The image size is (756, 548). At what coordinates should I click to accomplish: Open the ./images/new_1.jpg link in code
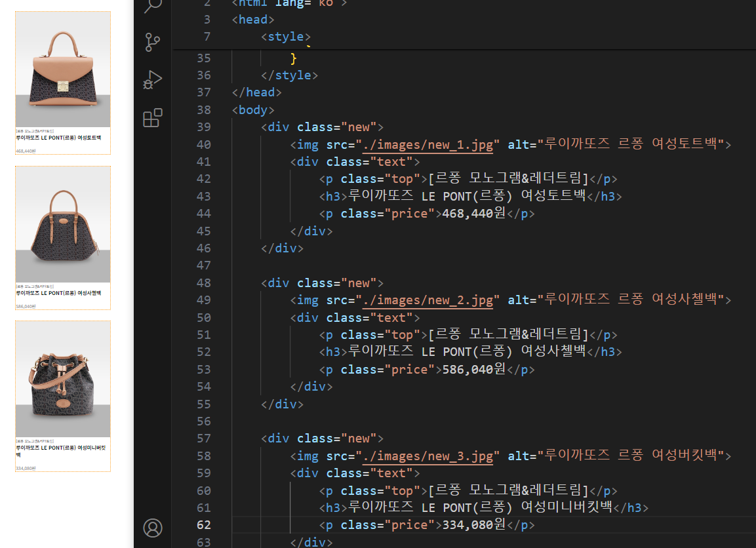(428, 145)
